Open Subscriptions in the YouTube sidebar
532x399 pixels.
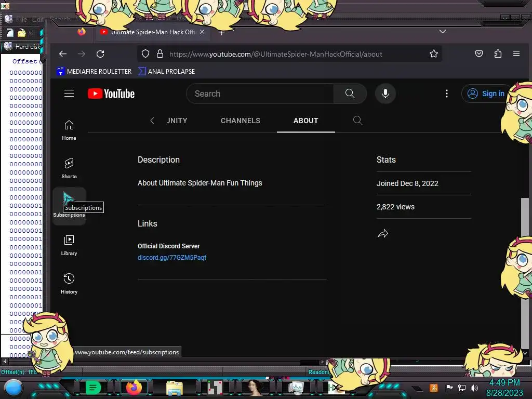(x=69, y=206)
